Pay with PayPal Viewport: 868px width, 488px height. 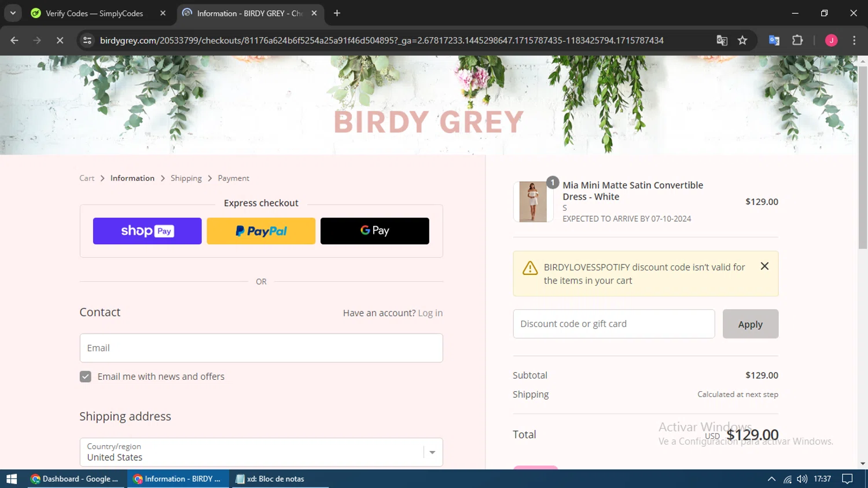coord(261,231)
